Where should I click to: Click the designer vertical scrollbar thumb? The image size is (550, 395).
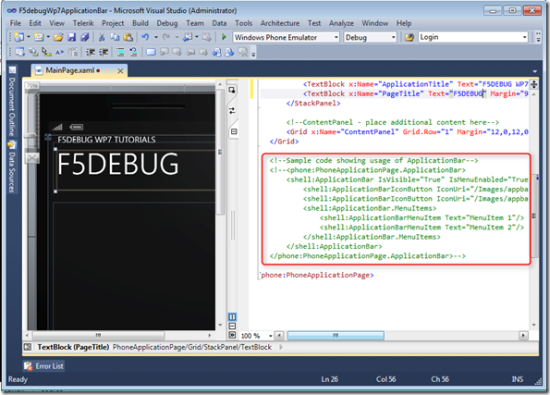[x=220, y=152]
